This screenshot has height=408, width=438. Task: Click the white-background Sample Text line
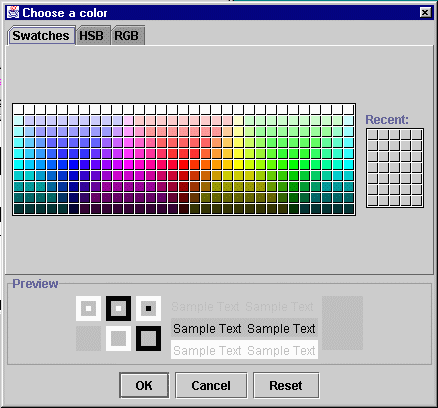244,350
